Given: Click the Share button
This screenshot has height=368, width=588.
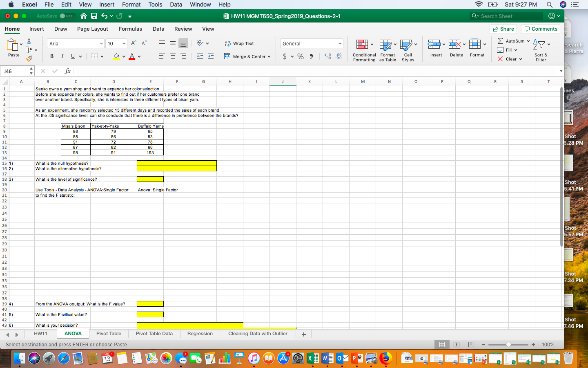Looking at the screenshot, I should [x=503, y=29].
